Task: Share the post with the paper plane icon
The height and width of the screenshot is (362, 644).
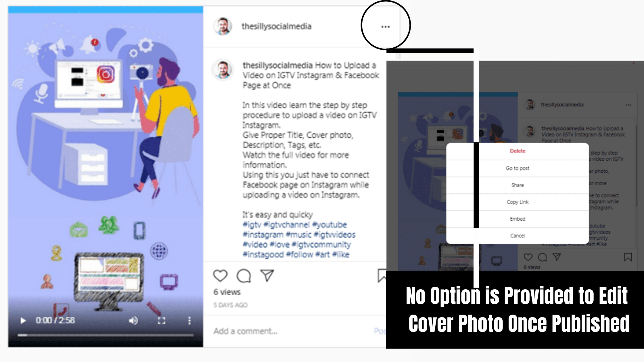Action: pyautogui.click(x=267, y=275)
